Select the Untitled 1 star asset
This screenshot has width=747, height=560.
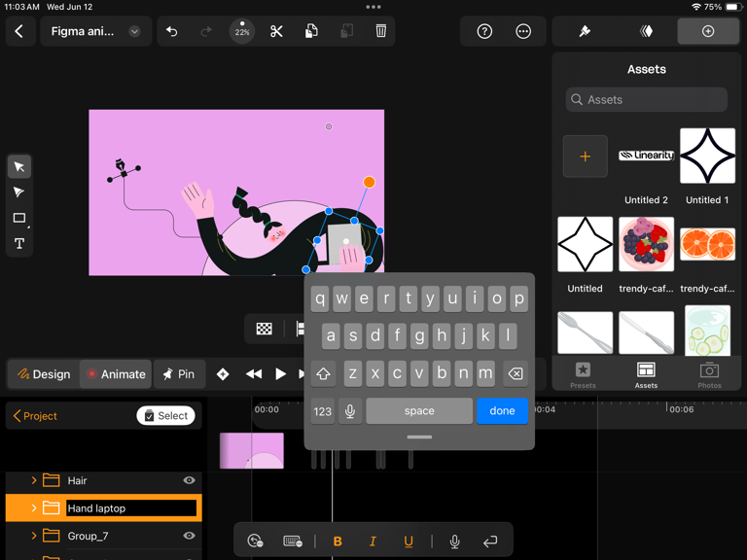pos(707,156)
